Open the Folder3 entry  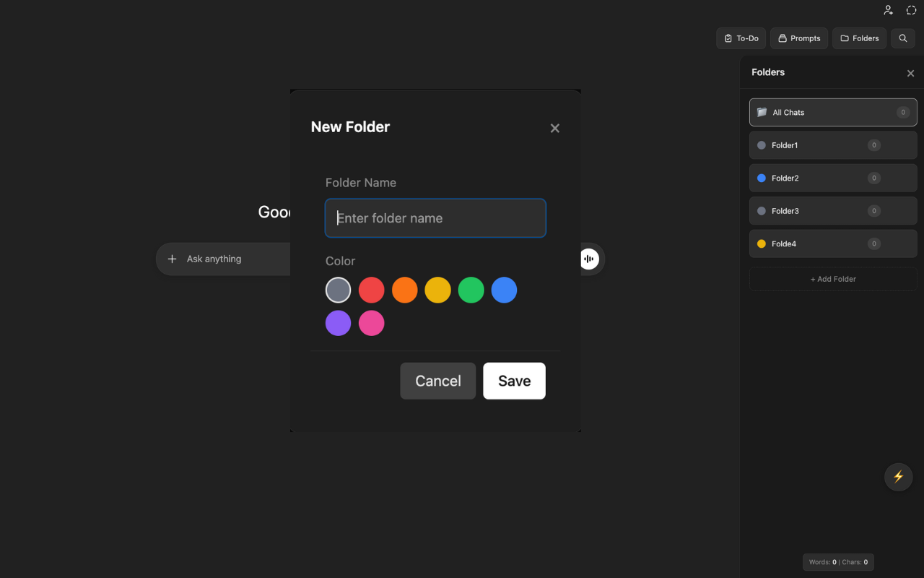tap(833, 210)
